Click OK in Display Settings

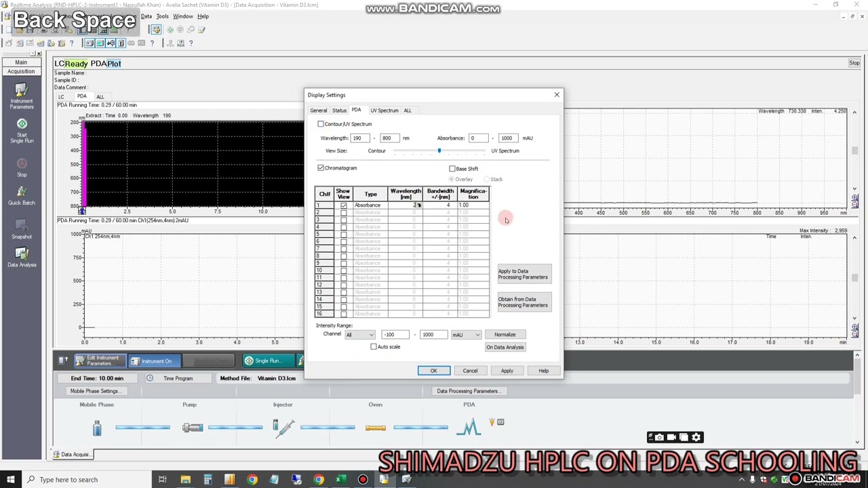point(433,371)
